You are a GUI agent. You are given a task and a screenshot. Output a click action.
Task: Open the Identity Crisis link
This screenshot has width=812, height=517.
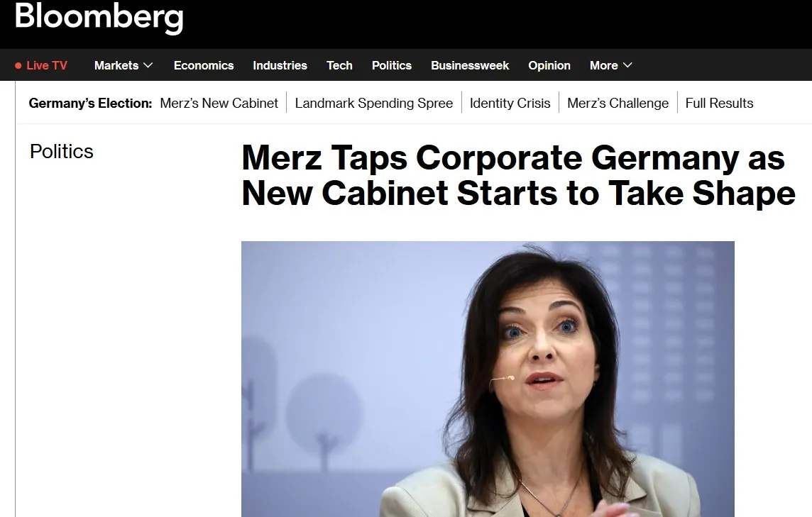pyautogui.click(x=510, y=103)
